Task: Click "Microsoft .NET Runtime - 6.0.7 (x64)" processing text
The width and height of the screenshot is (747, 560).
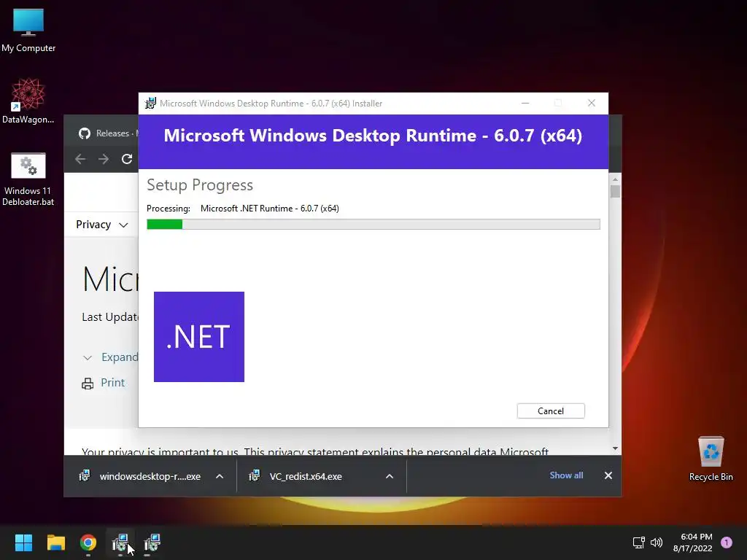Action: 270,209
